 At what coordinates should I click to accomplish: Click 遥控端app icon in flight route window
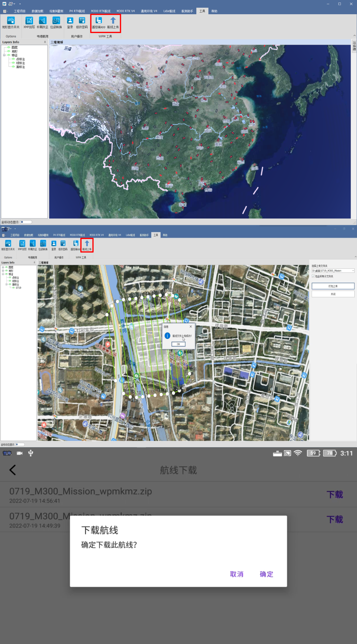(x=76, y=243)
